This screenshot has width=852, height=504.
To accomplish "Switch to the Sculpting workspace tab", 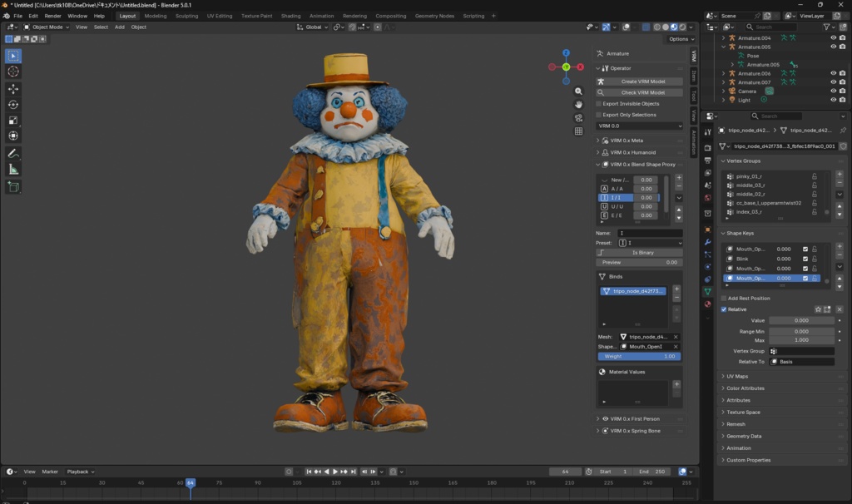I will pos(186,16).
